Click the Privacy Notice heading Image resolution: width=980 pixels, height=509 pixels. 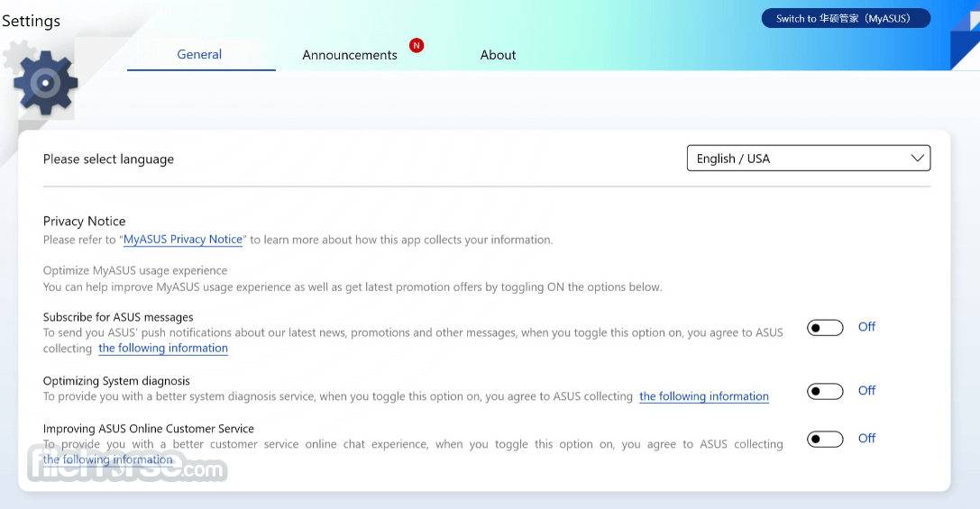click(85, 221)
